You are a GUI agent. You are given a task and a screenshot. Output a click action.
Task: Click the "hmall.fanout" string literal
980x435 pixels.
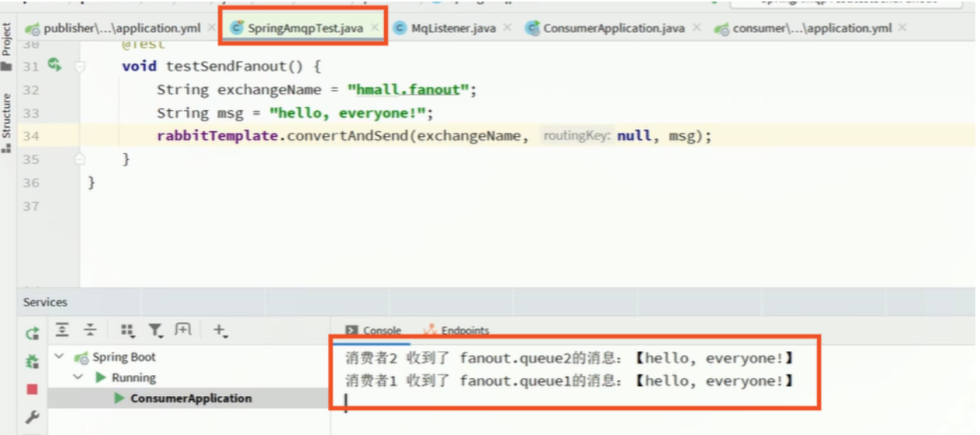409,90
